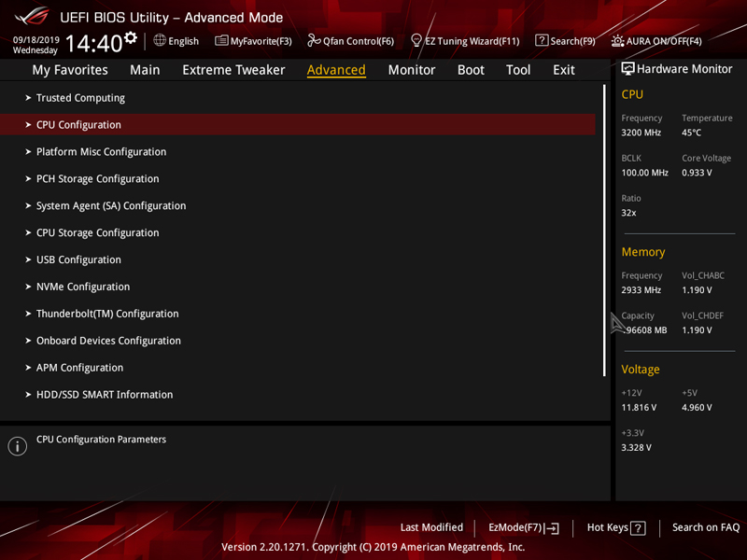Expand the arrow beside PCH Storage Configuration
The height and width of the screenshot is (560, 747).
click(28, 178)
